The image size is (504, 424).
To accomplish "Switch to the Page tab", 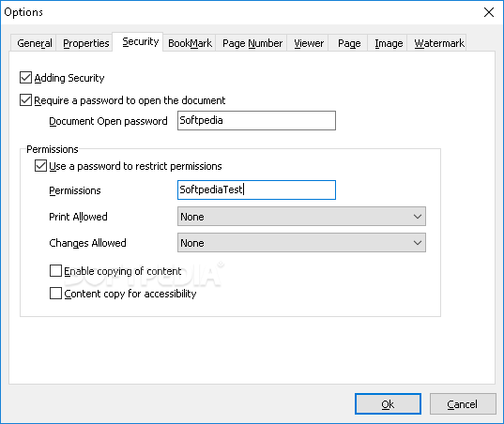I will 349,43.
